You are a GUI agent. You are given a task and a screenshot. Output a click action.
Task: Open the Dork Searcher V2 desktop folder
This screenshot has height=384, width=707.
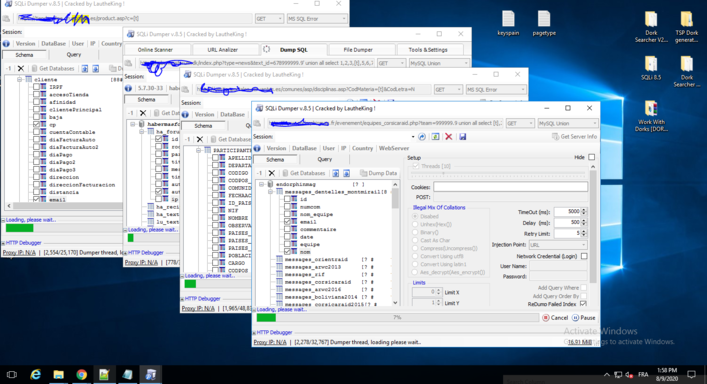pyautogui.click(x=651, y=27)
